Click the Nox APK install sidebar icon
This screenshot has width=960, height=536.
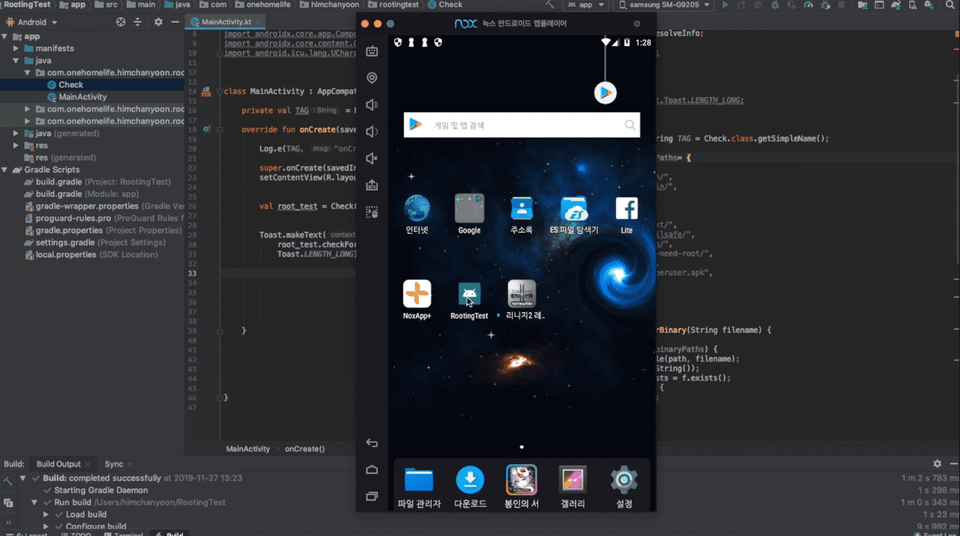coord(372,185)
